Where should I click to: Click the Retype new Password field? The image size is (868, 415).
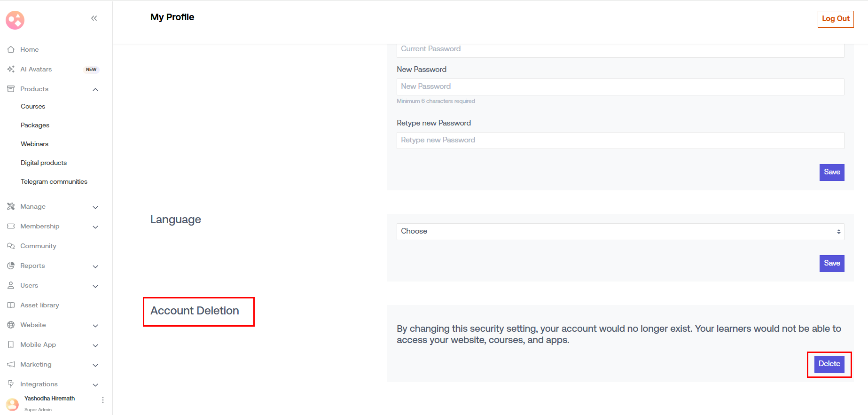coord(620,140)
